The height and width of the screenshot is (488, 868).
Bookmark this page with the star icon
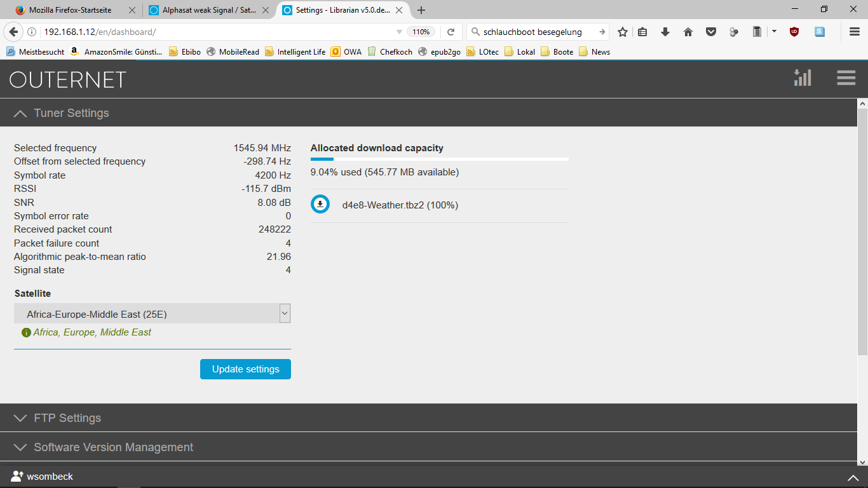(623, 32)
